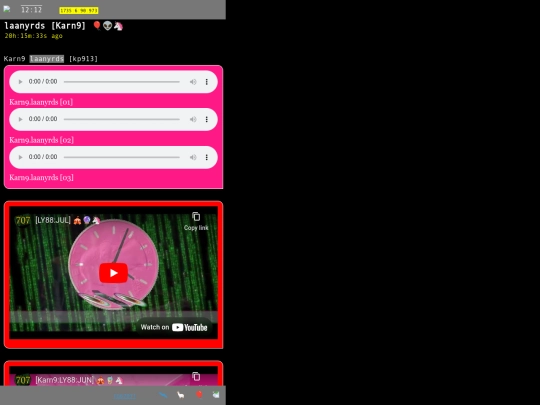Click the 707 channel avatar on [LY88:JUL] video

pyautogui.click(x=23, y=220)
